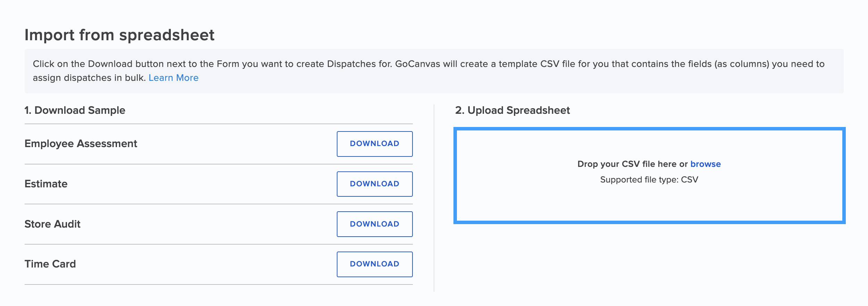
Task: Select the Store Audit form label
Action: tap(52, 224)
